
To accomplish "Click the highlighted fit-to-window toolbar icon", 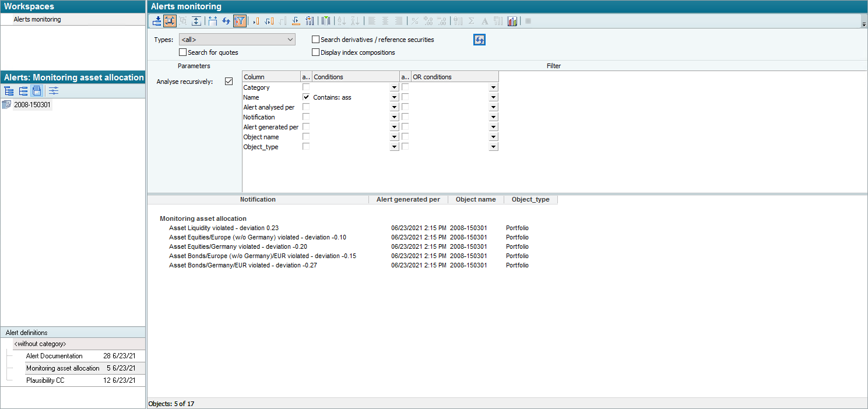I will [170, 21].
